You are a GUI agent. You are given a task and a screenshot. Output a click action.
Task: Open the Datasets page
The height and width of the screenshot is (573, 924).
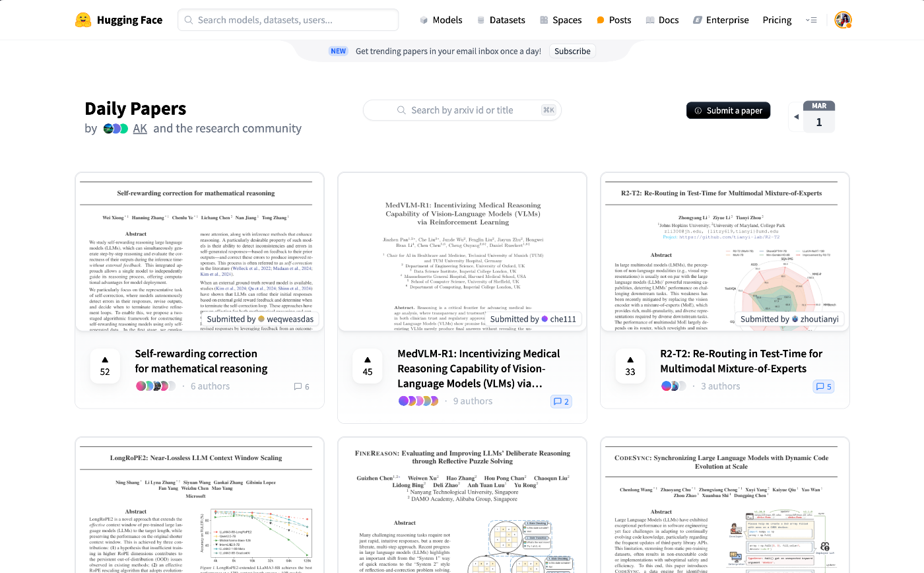coord(501,20)
